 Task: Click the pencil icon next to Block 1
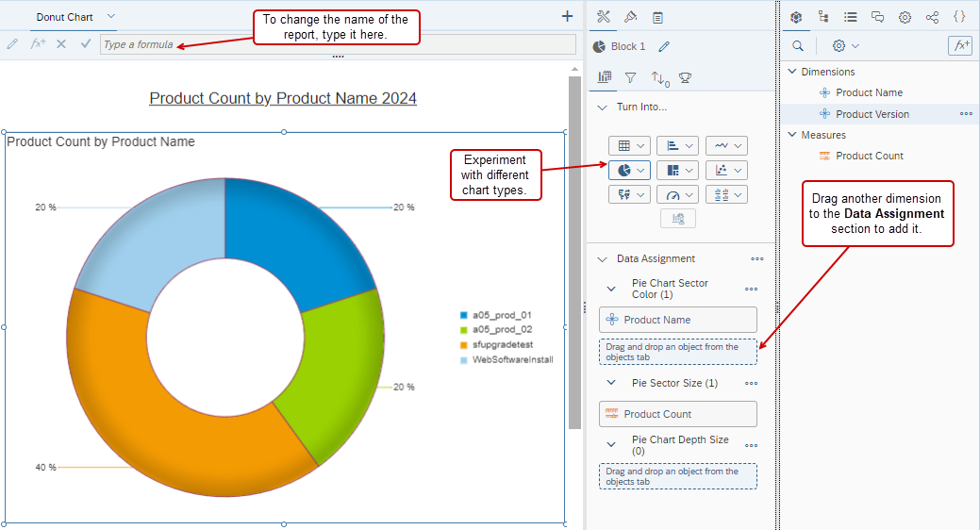click(664, 46)
